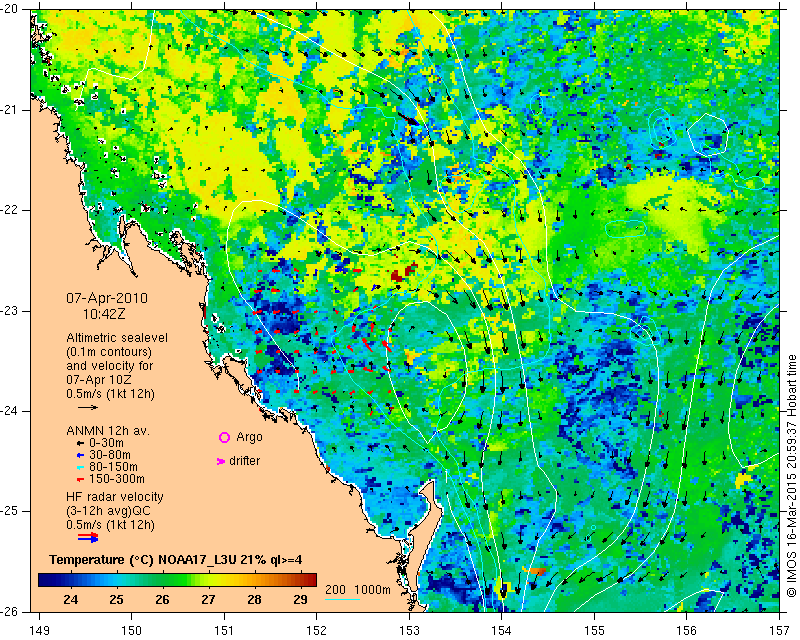
Task: Click the black altimetric velocity scale arrow
Action: pos(88,407)
